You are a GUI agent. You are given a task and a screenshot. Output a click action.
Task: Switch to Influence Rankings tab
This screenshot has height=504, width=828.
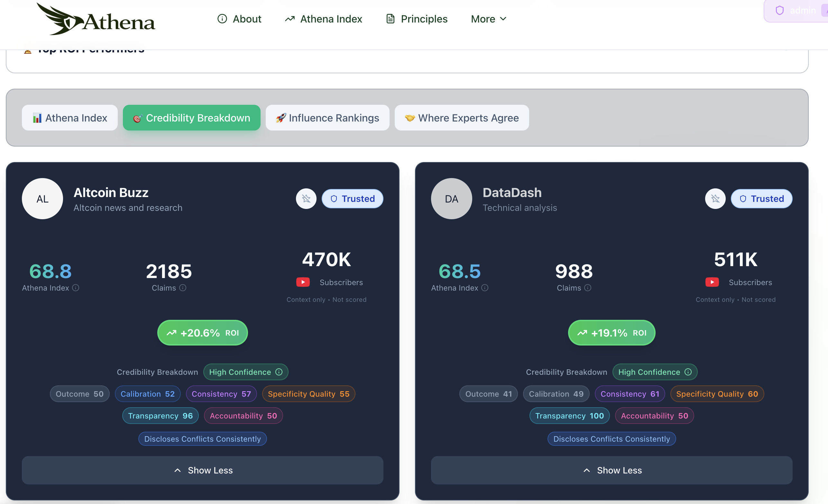[327, 118]
